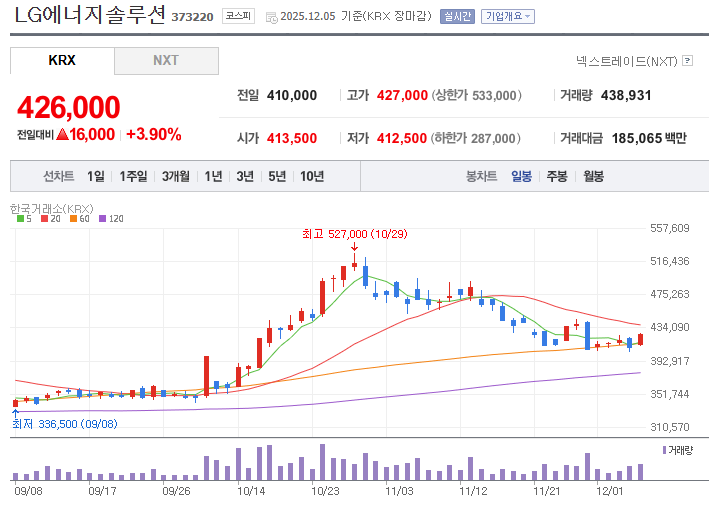Click the purple 거래량 legend swatch
This screenshot has height=506, width=709.
664,450
